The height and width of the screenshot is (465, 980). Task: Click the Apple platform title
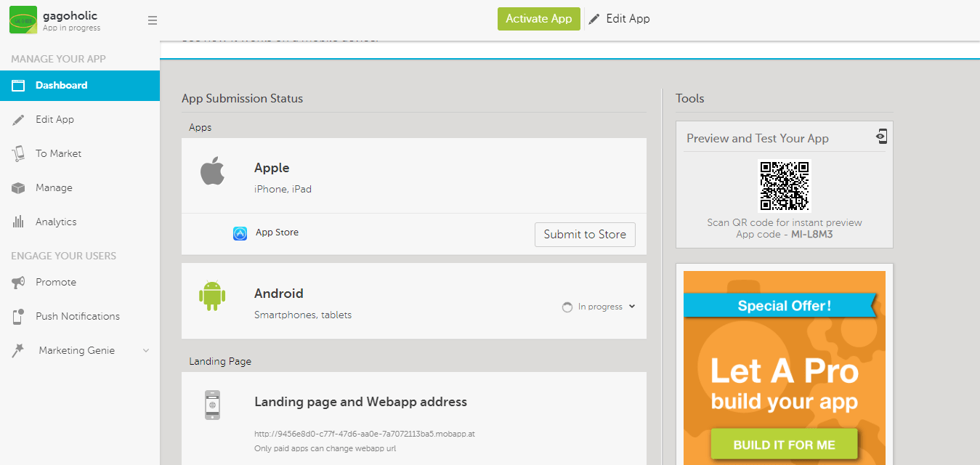(x=272, y=168)
